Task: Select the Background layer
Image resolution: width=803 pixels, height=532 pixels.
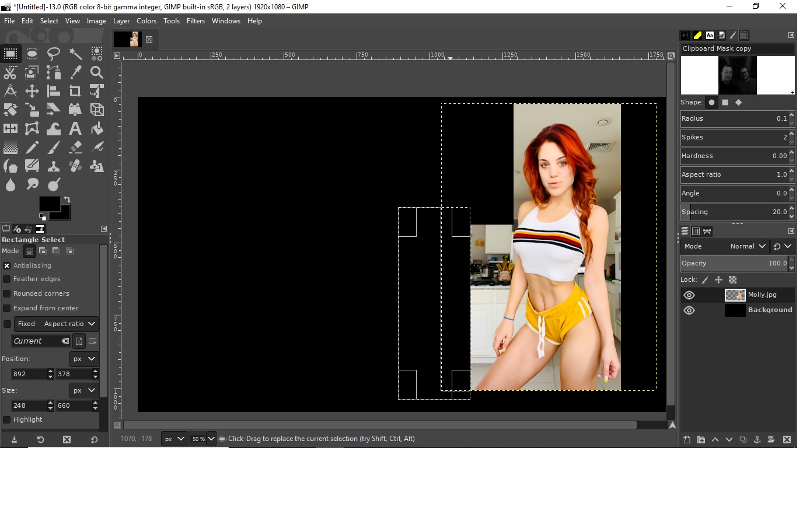Action: tap(769, 310)
